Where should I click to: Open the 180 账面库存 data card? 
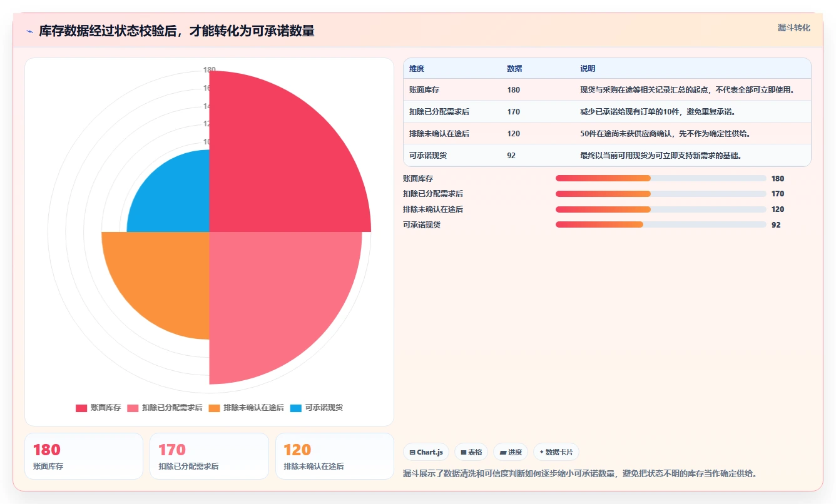tap(84, 456)
